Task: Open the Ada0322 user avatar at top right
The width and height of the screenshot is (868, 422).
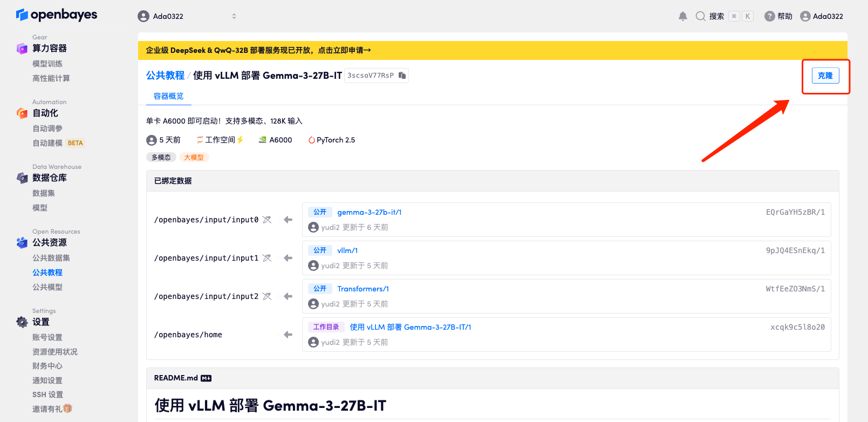Action: [x=805, y=16]
